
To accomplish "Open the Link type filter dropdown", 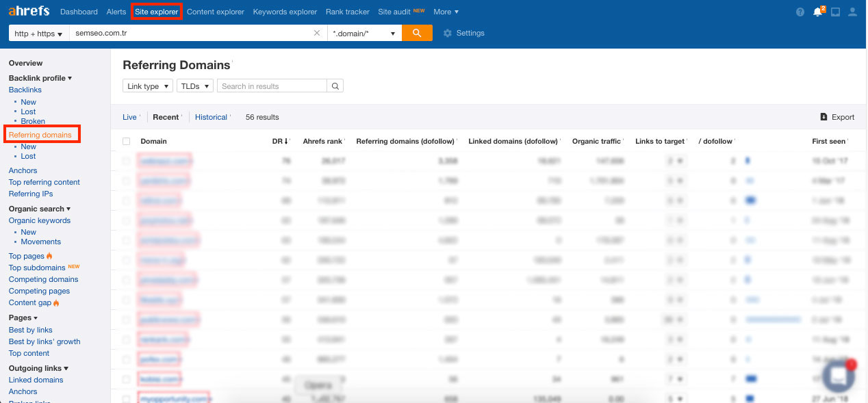I will pos(148,86).
